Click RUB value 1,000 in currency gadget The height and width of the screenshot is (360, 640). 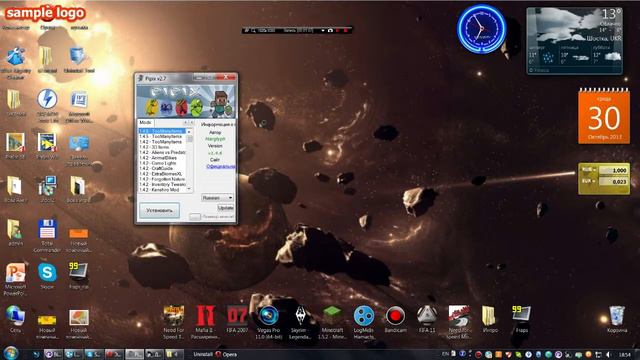coord(613,170)
